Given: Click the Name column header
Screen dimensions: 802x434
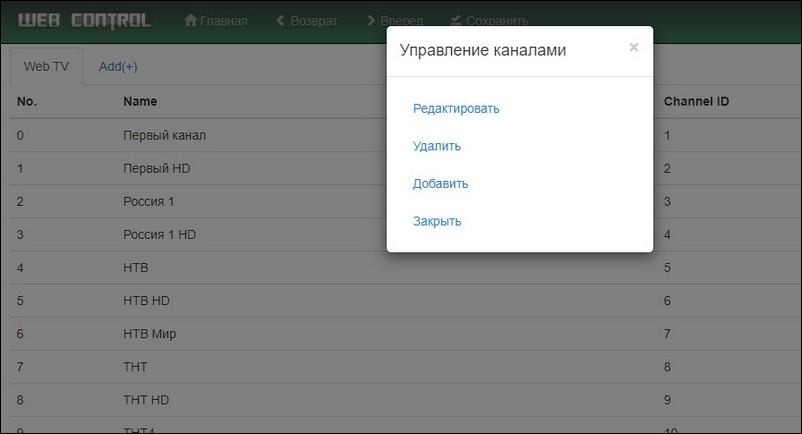Looking at the screenshot, I should coord(140,101).
